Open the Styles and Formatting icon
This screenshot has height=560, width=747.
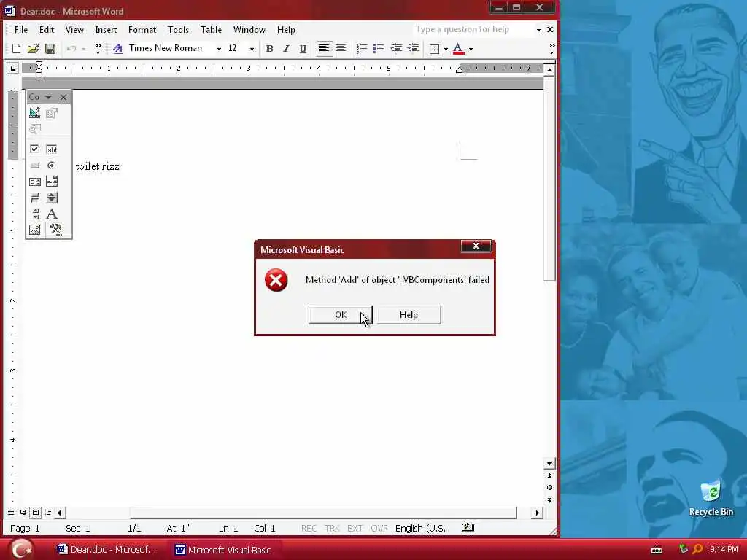coord(117,49)
